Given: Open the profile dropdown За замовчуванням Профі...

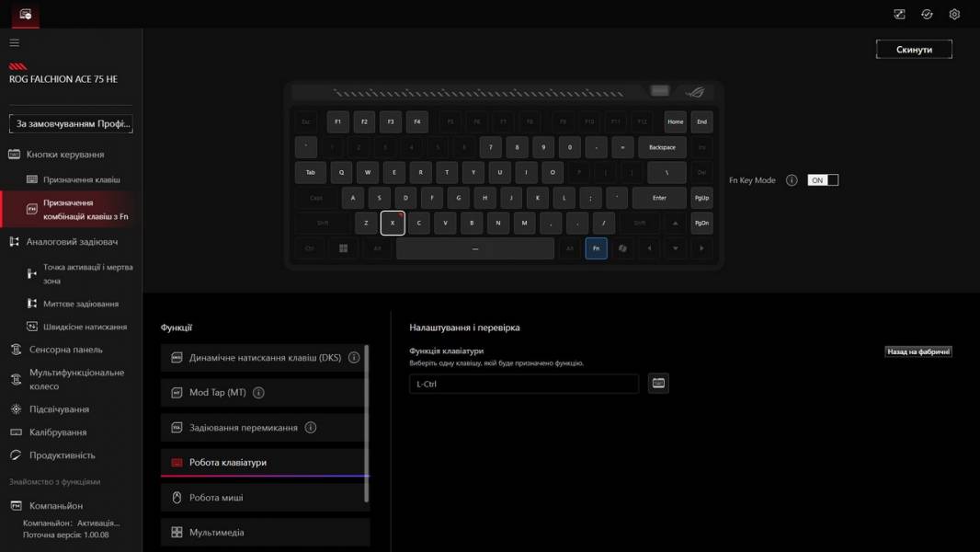Looking at the screenshot, I should (71, 123).
